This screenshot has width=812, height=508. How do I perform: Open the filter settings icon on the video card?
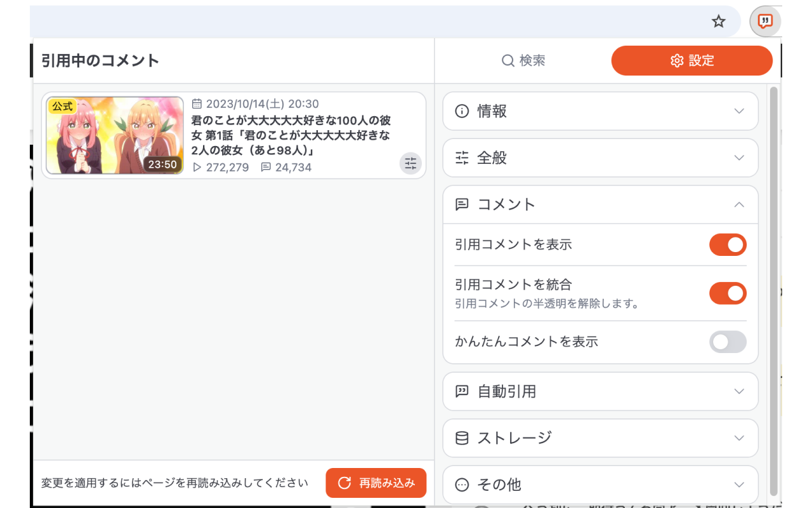(410, 163)
